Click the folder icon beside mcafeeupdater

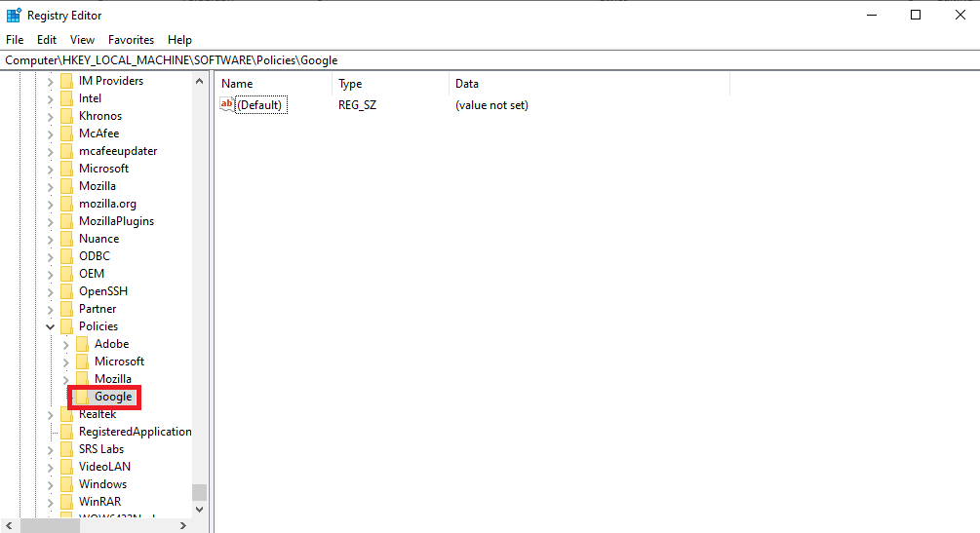[67, 151]
